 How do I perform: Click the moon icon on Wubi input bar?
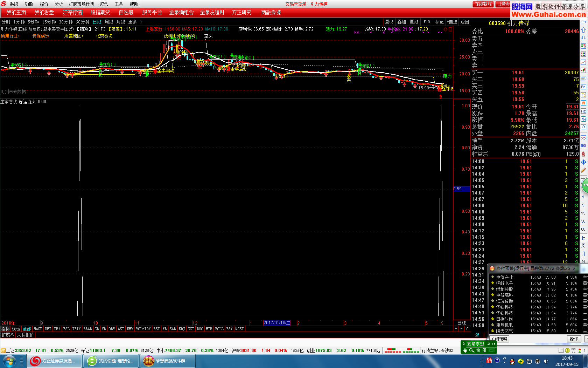click(x=489, y=344)
